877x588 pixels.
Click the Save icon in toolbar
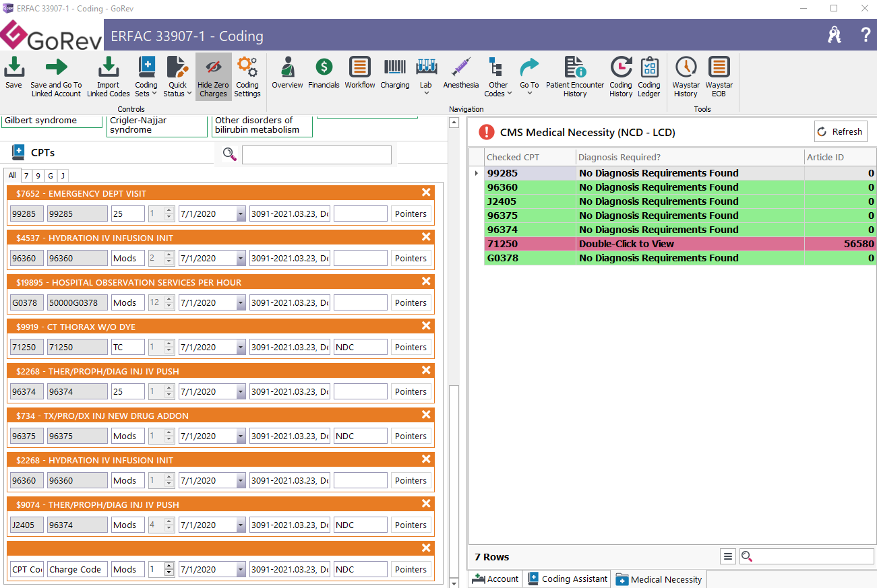point(13,73)
